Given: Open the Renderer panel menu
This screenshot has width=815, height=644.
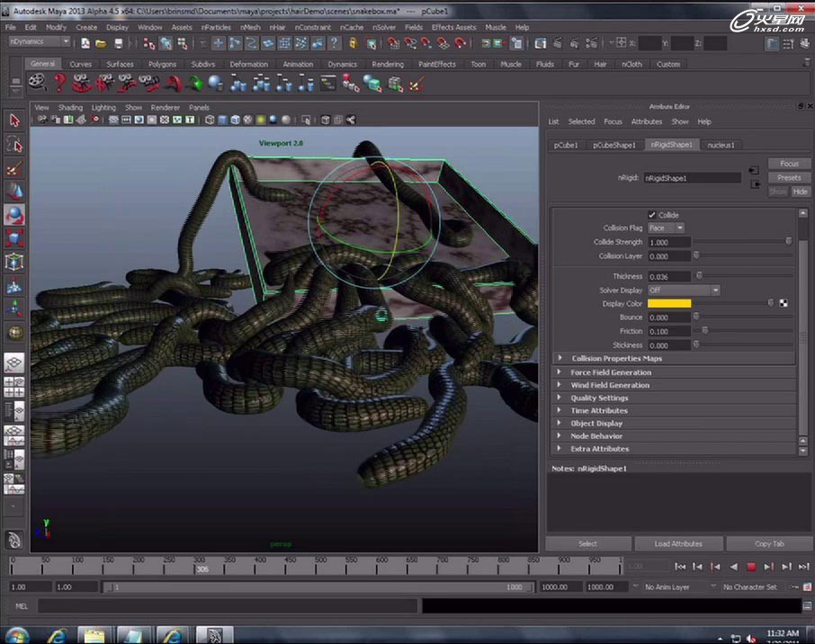Looking at the screenshot, I should [165, 107].
